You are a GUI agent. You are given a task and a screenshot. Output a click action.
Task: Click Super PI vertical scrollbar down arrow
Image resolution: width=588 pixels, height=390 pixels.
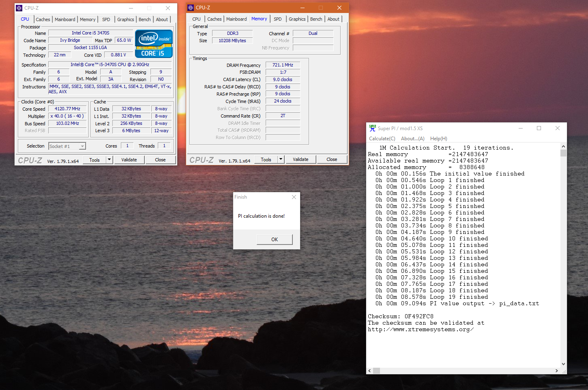pos(563,364)
